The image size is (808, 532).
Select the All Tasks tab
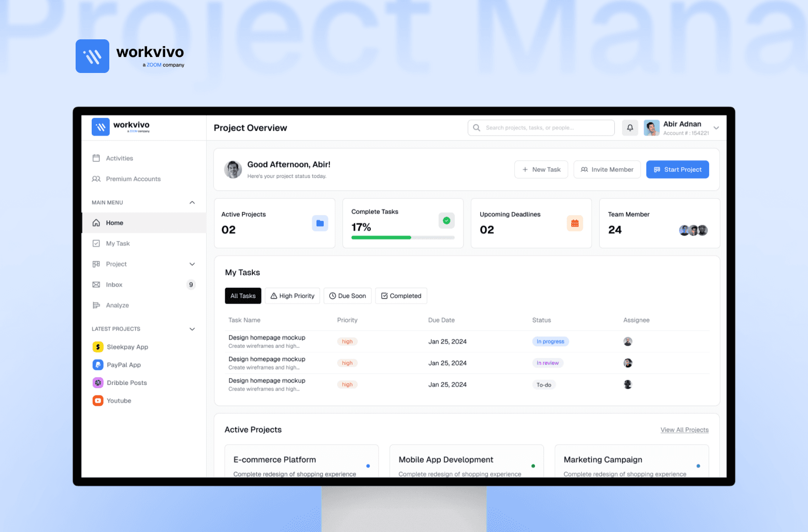pyautogui.click(x=243, y=295)
